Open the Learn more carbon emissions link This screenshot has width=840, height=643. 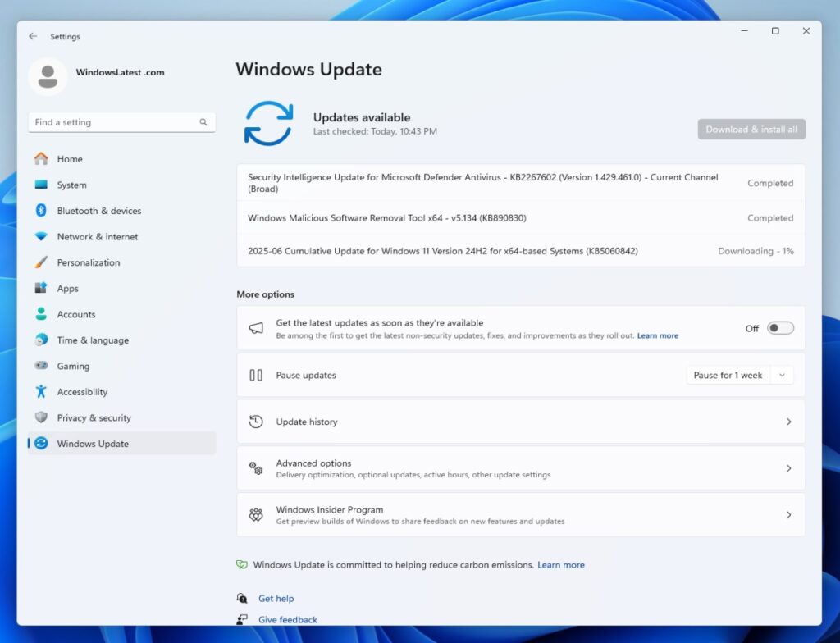tap(561, 564)
